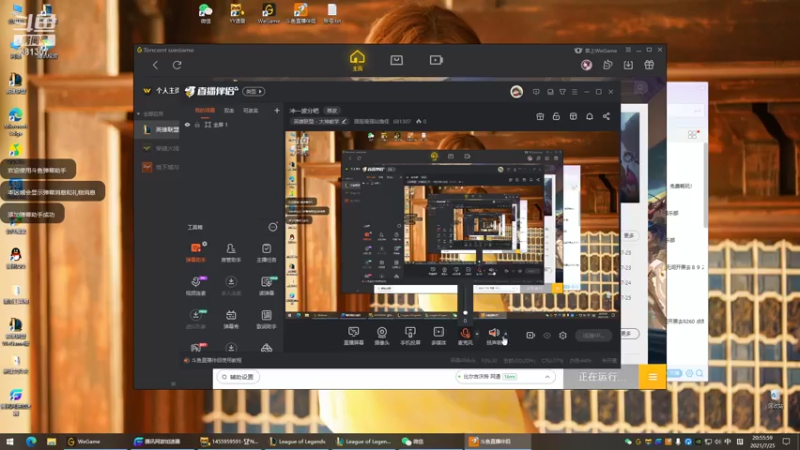Go to WeGame home tab
This screenshot has height=450, width=800.
click(x=357, y=60)
